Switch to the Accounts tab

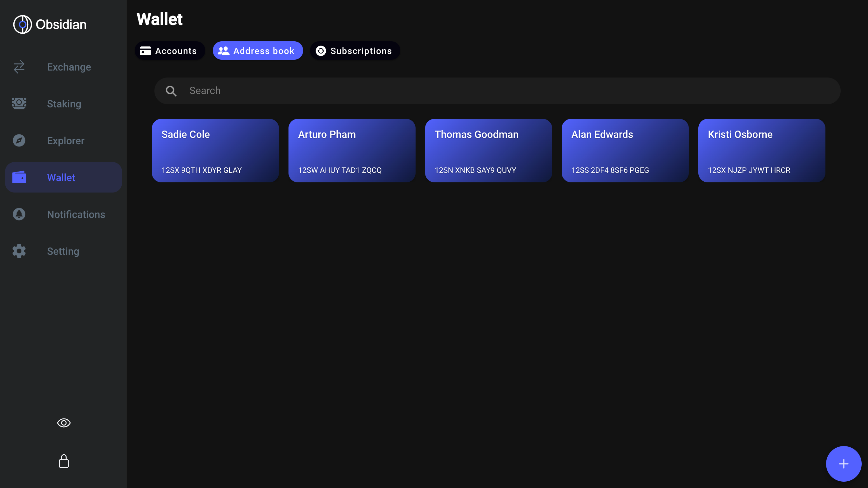(170, 51)
